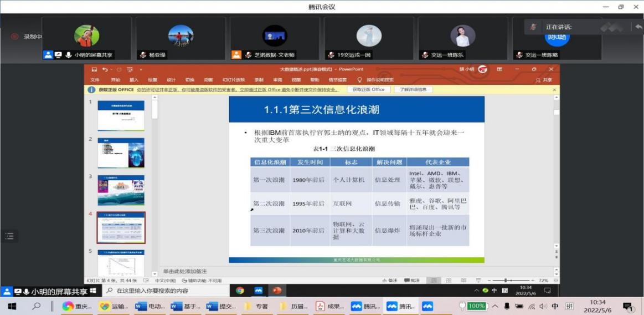The image size is (644, 315).
Task: Click the Undo arrow in PowerPoint quick access toolbar
Action: 105,69
